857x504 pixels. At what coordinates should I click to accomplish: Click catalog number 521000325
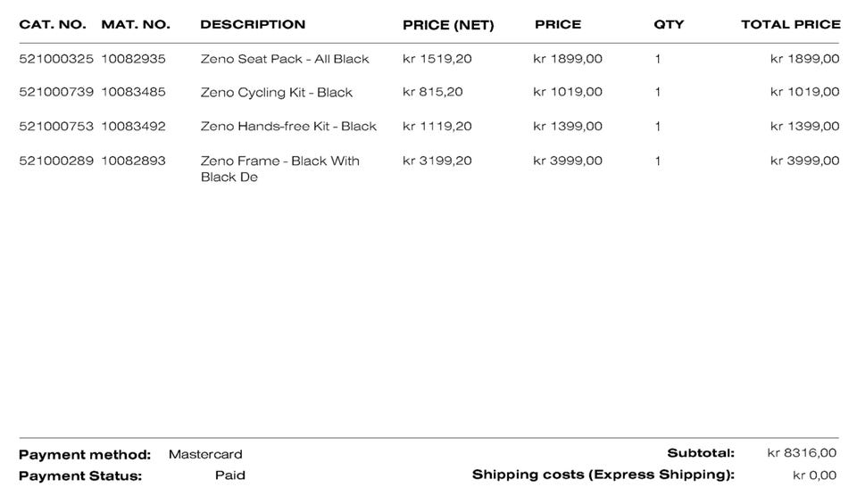56,59
